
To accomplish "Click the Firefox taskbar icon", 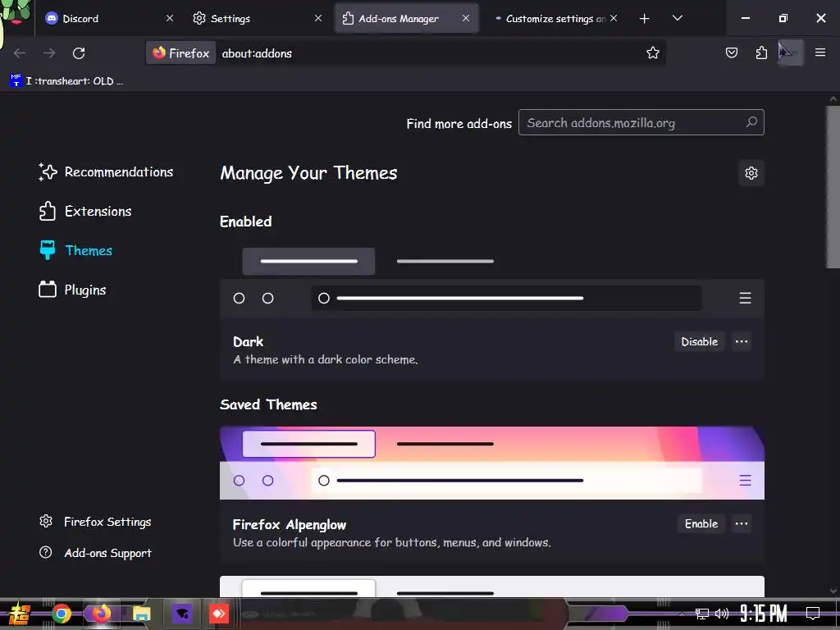I will (101, 614).
